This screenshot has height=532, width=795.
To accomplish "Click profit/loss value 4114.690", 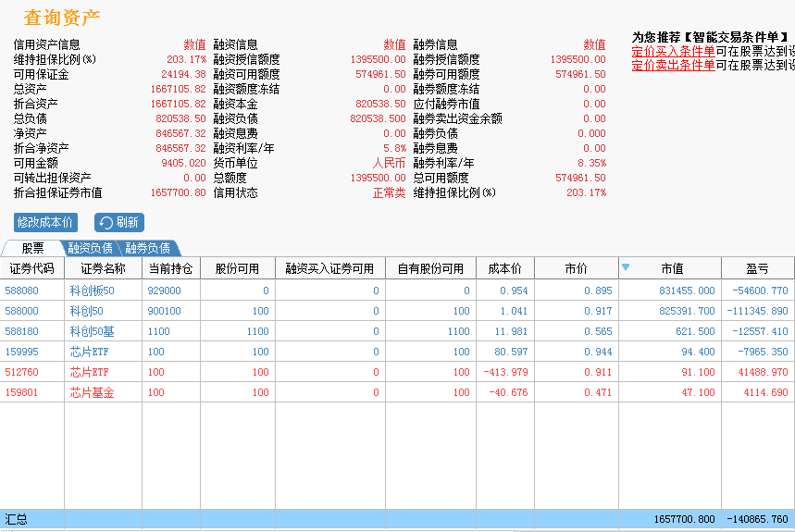I will (x=765, y=392).
